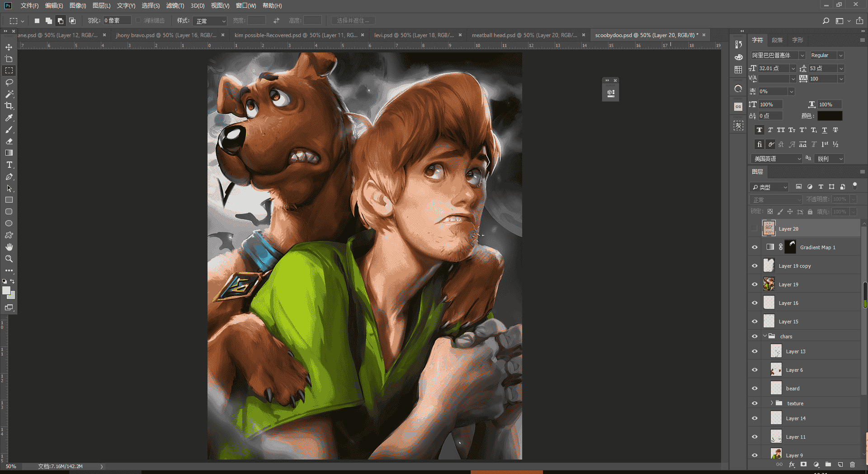The height and width of the screenshot is (474, 868).
Task: Hide the Gradient Map 1 layer
Action: tap(754, 247)
